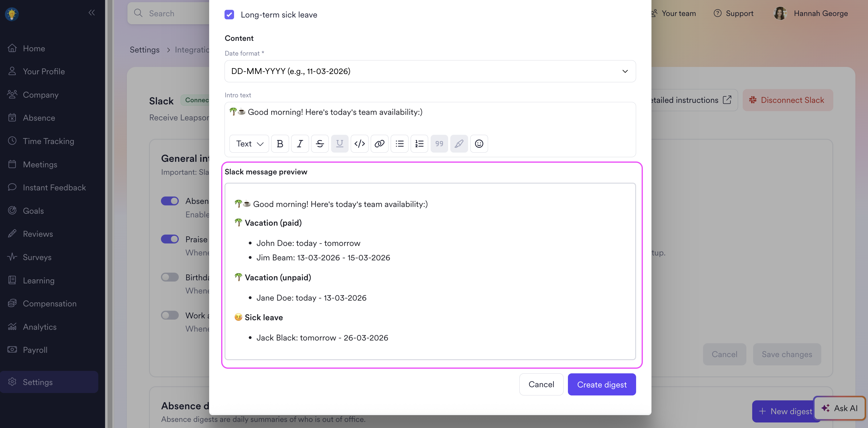Disable the Praise notification toggle
Screen dimensions: 868x428
(170, 239)
